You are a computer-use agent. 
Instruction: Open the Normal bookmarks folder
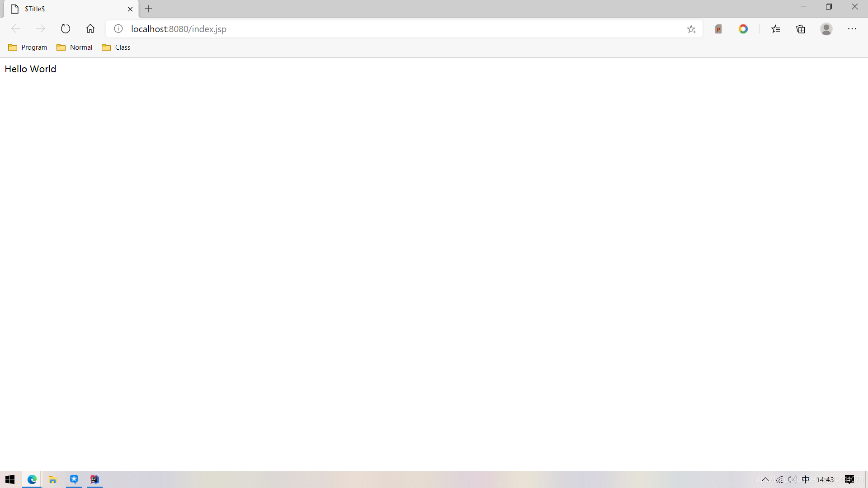click(x=75, y=47)
